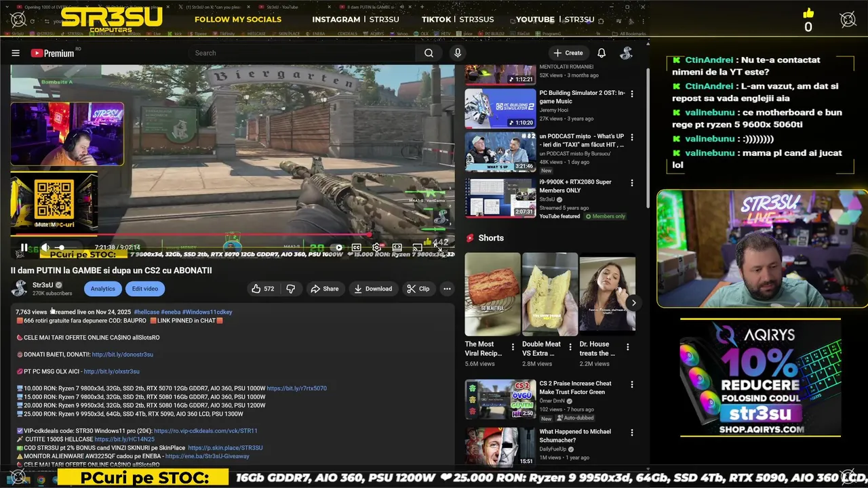
Task: Open more actions ellipsis below video
Action: pos(447,289)
